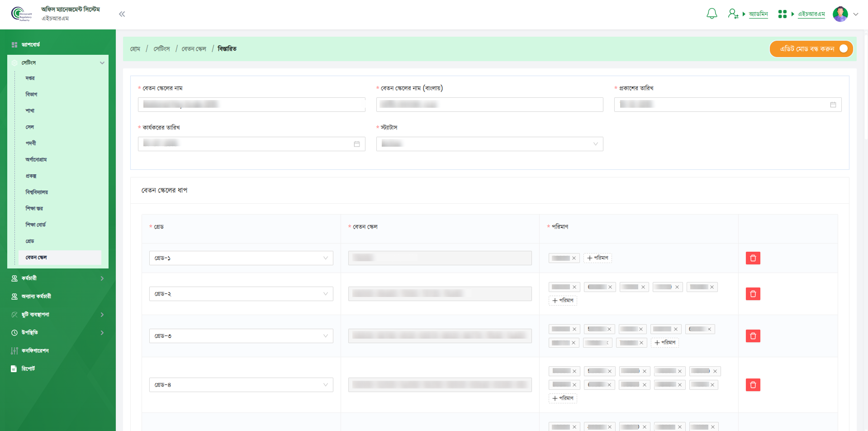Viewport: 868px width, 431px height.
Task: Open the স্ট্যাটাস dropdown
Action: (x=489, y=144)
